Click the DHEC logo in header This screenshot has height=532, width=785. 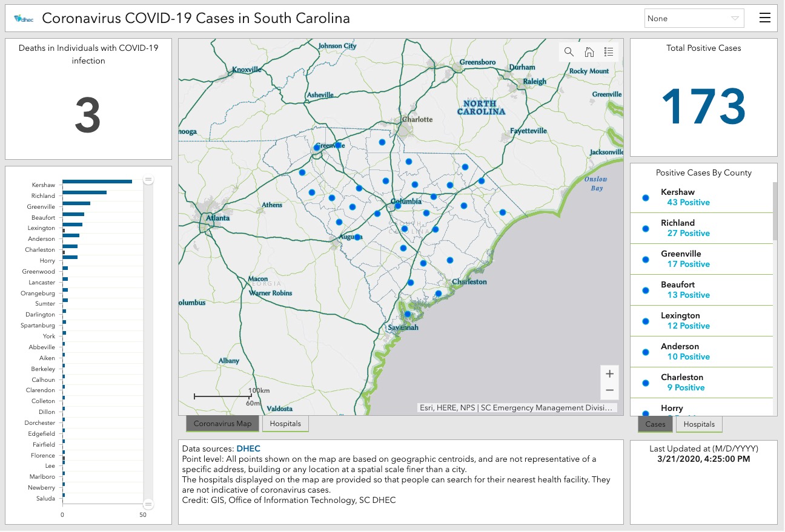tap(24, 19)
